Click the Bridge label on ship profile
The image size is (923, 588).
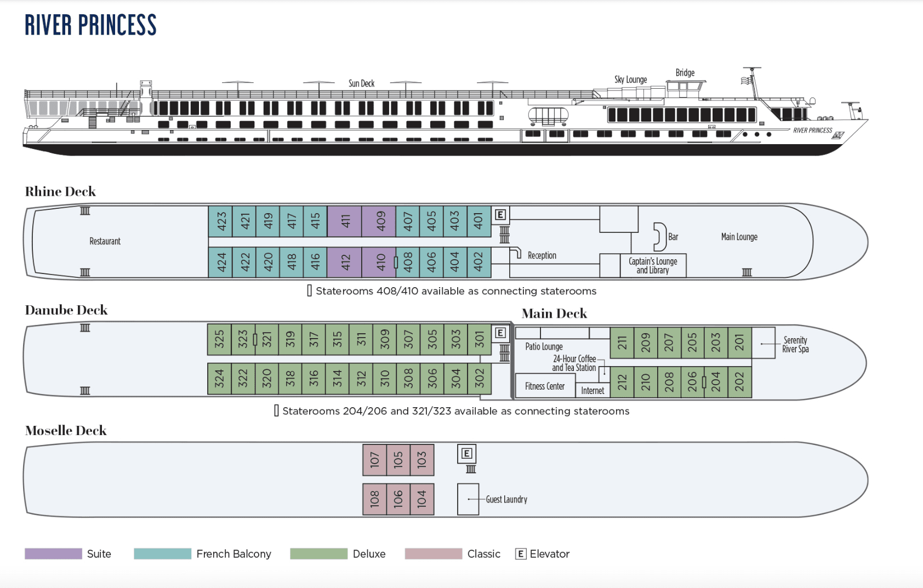(x=685, y=72)
